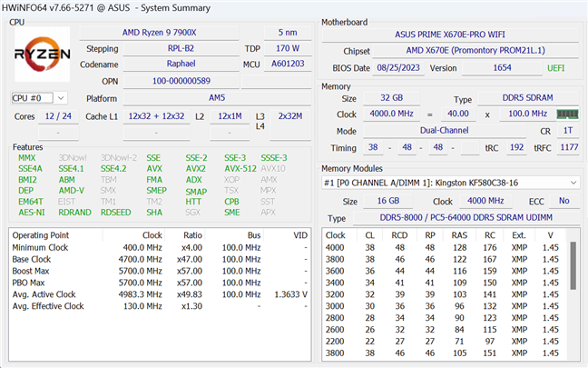The width and height of the screenshot is (588, 368).
Task: Click the module clock 4000 MHz field
Action: (x=485, y=201)
